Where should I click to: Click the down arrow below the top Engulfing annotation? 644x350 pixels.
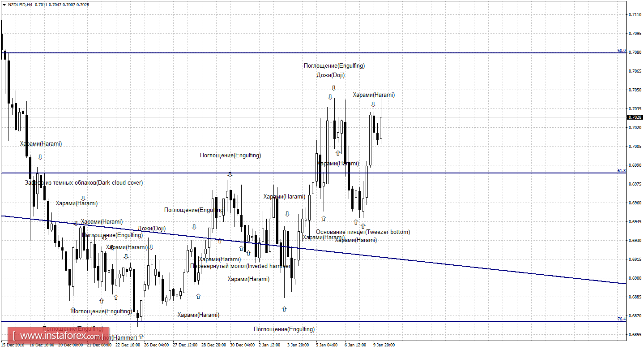[x=333, y=88]
